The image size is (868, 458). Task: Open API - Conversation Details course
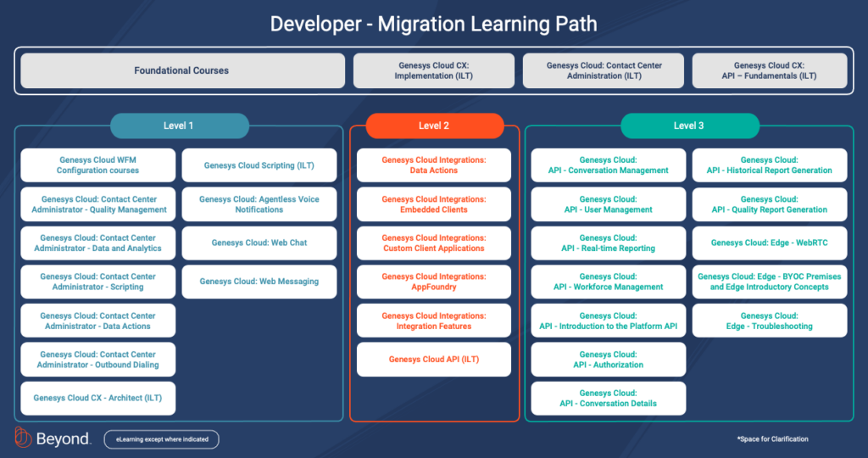click(609, 398)
